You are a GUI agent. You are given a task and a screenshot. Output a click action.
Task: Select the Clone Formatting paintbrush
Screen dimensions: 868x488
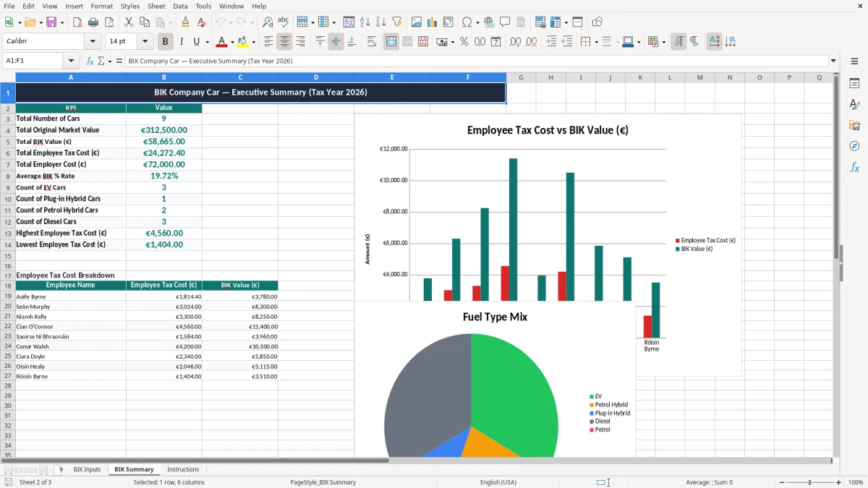click(186, 22)
